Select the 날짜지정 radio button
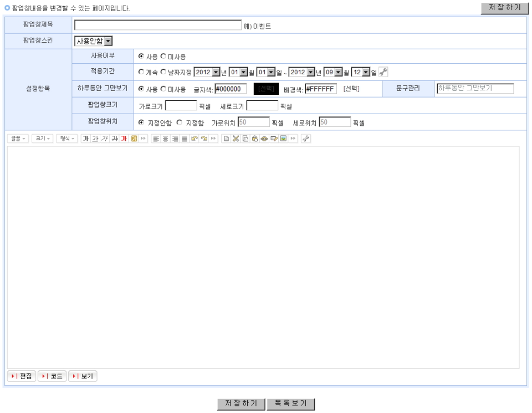Screen dimensions: 532x413 (x=163, y=73)
